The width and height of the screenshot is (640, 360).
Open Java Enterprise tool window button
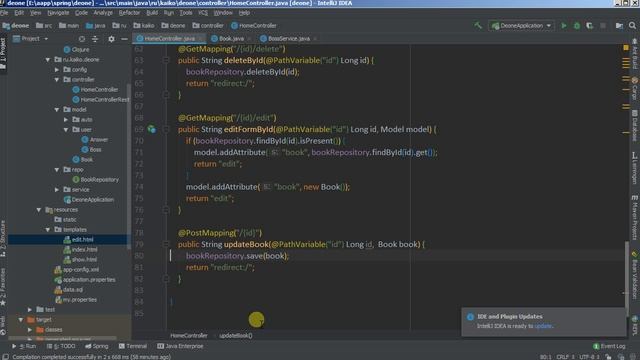click(x=180, y=346)
